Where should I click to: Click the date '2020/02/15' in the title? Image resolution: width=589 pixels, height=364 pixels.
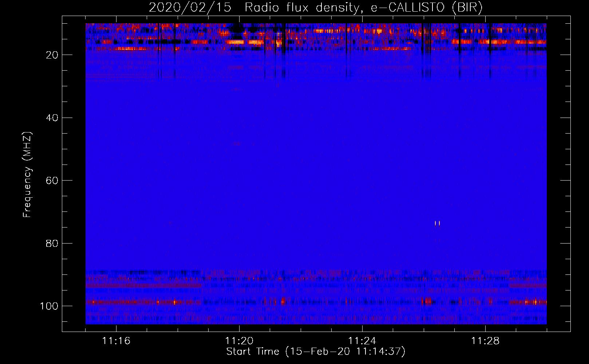[x=190, y=8]
